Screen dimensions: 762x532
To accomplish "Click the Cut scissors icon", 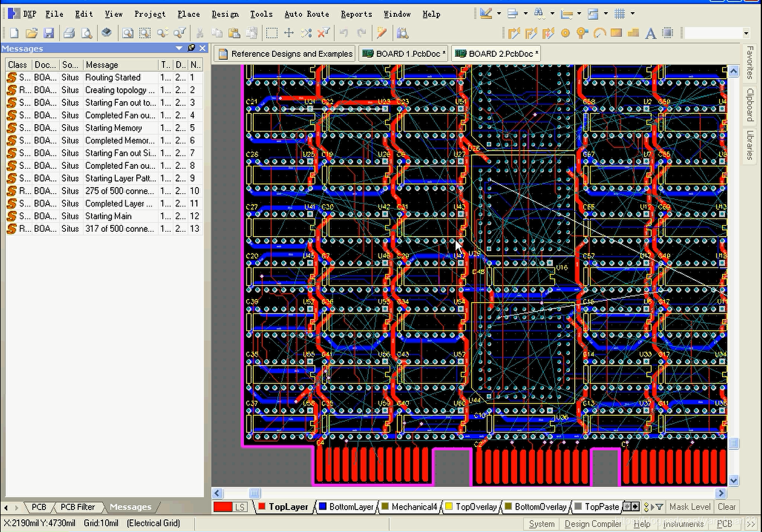I will tap(200, 33).
